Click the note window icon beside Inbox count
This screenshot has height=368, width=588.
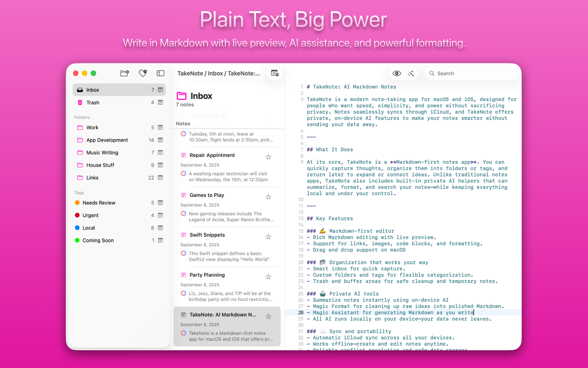pos(160,90)
